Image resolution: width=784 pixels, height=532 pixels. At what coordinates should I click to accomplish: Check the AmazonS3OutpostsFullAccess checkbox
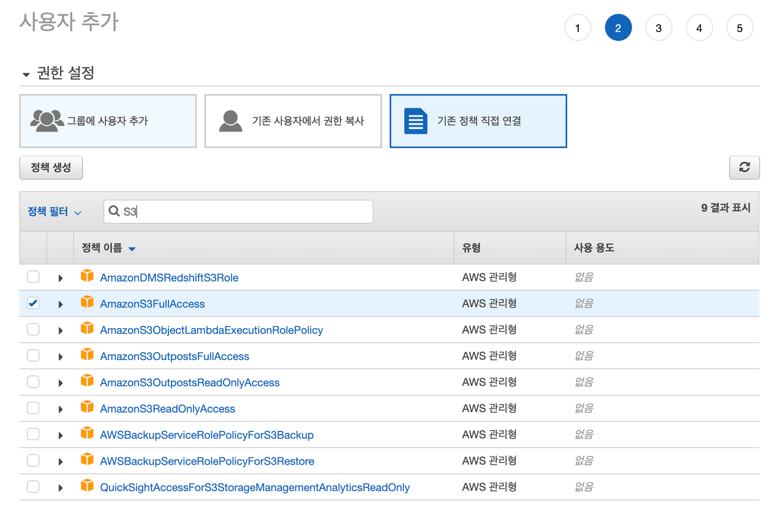(x=33, y=356)
